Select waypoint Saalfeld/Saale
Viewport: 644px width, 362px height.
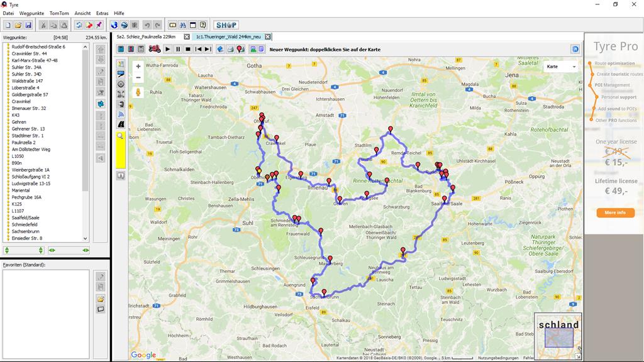tap(25, 217)
